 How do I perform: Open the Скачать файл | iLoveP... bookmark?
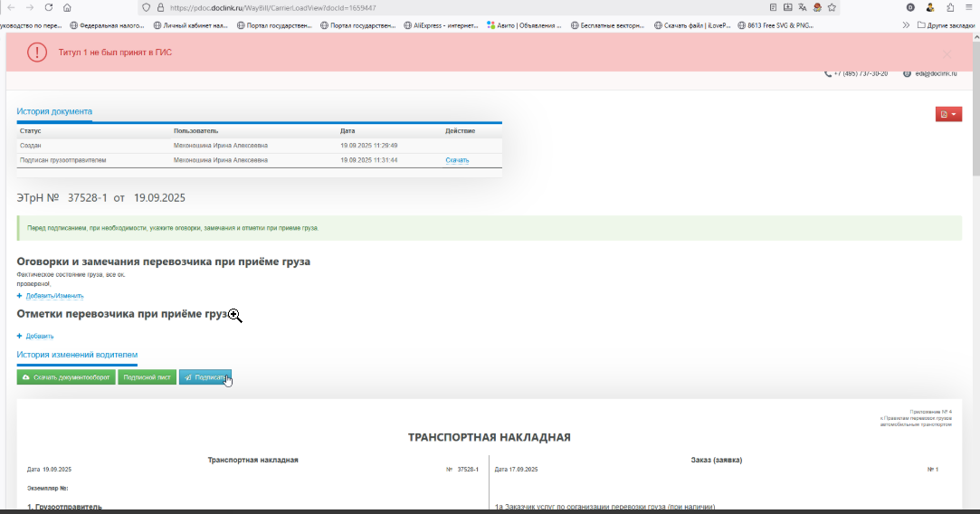(x=692, y=25)
